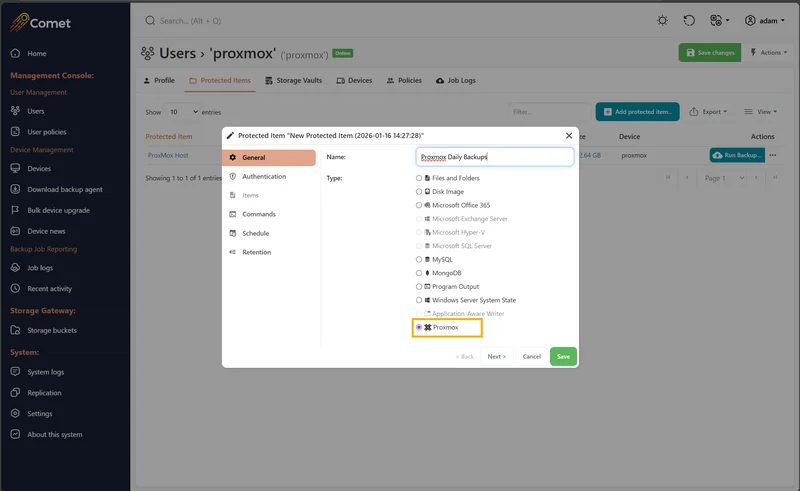The height and width of the screenshot is (491, 800).
Task: Toggle the light/dark theme sun icon
Action: click(x=662, y=20)
